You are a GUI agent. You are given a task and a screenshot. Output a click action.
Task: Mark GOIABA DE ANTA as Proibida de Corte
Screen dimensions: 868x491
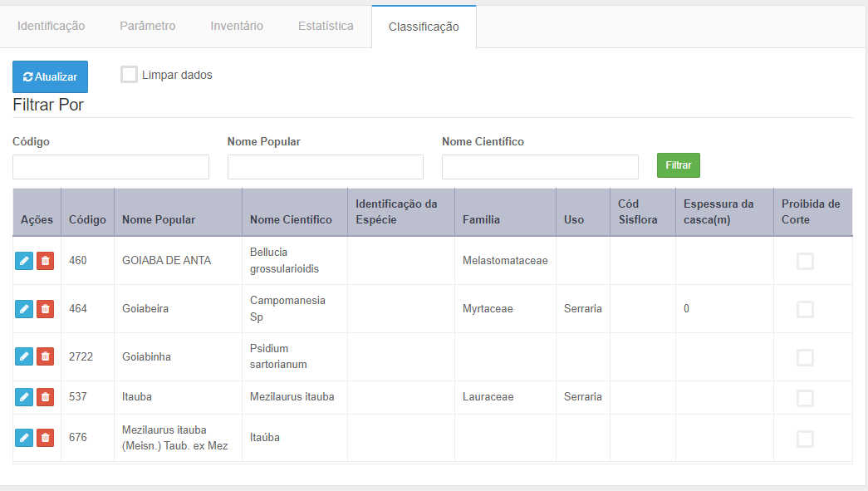[x=805, y=261]
